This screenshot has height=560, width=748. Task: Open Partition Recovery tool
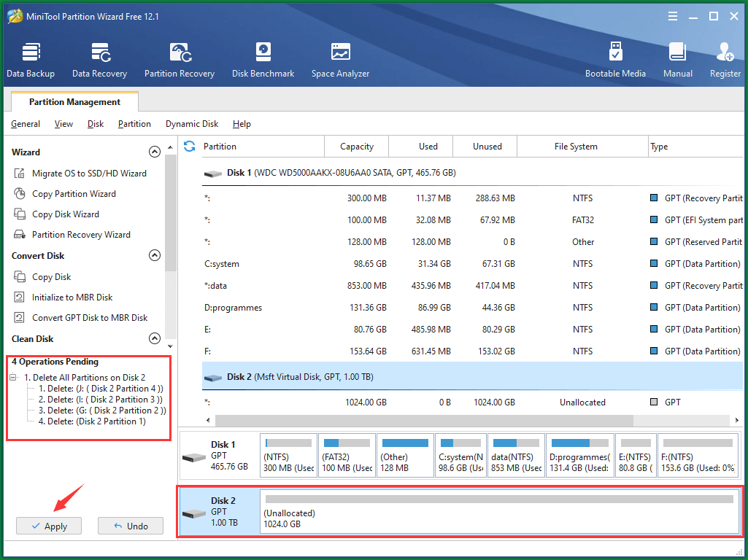point(180,60)
